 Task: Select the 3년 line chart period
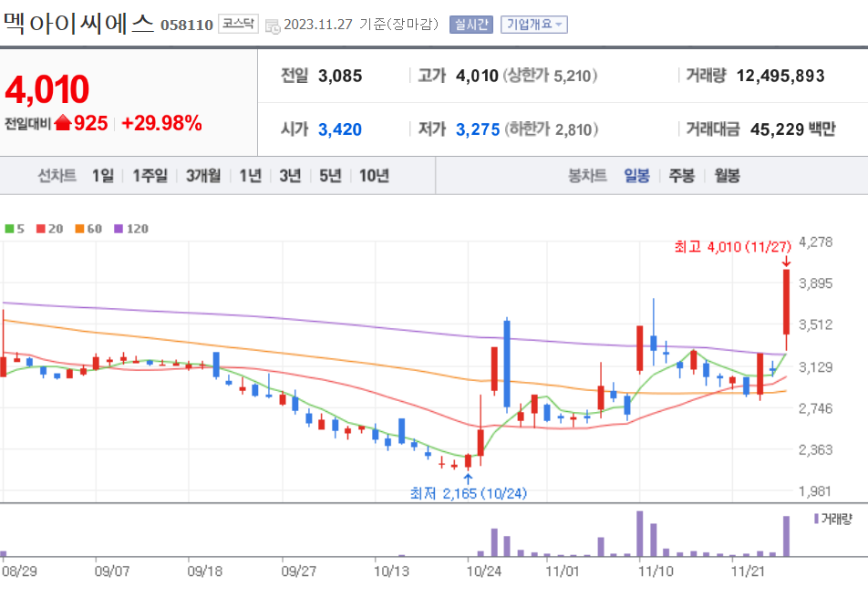tap(290, 176)
